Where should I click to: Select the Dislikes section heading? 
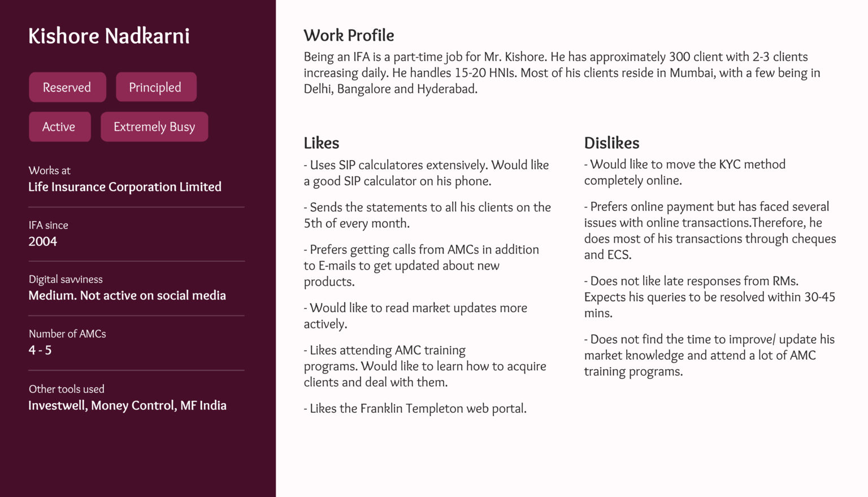[x=611, y=142]
